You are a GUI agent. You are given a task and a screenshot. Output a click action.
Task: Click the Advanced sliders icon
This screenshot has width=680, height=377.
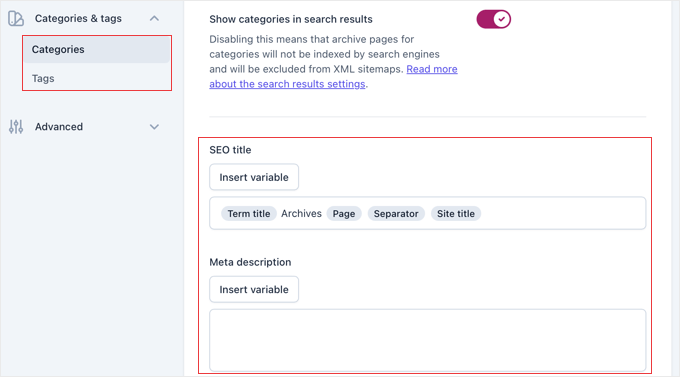(x=16, y=127)
